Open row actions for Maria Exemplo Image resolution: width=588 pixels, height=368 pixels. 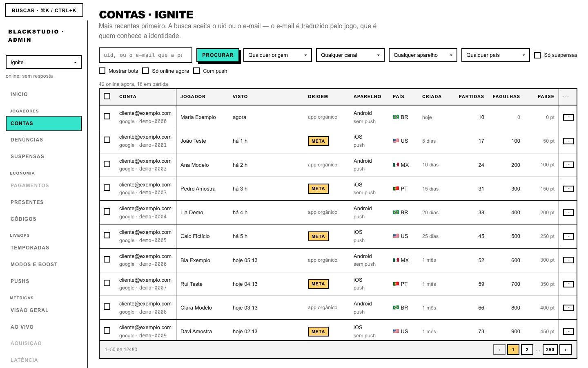click(568, 117)
